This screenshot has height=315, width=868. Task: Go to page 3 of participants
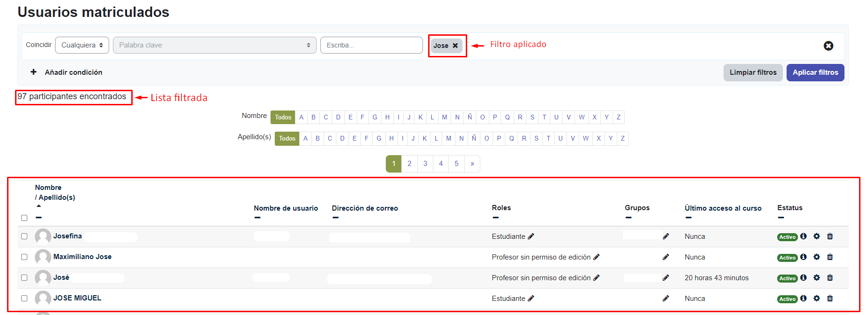tap(425, 164)
